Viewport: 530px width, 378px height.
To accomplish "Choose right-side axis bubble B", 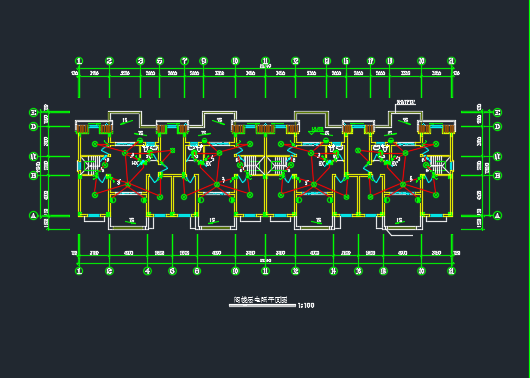I will 497,175.
